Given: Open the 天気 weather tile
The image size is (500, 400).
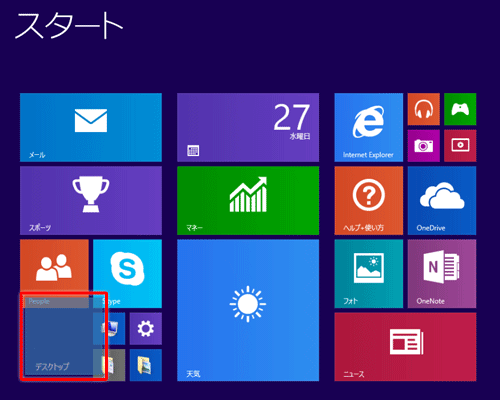Looking at the screenshot, I should (x=248, y=310).
